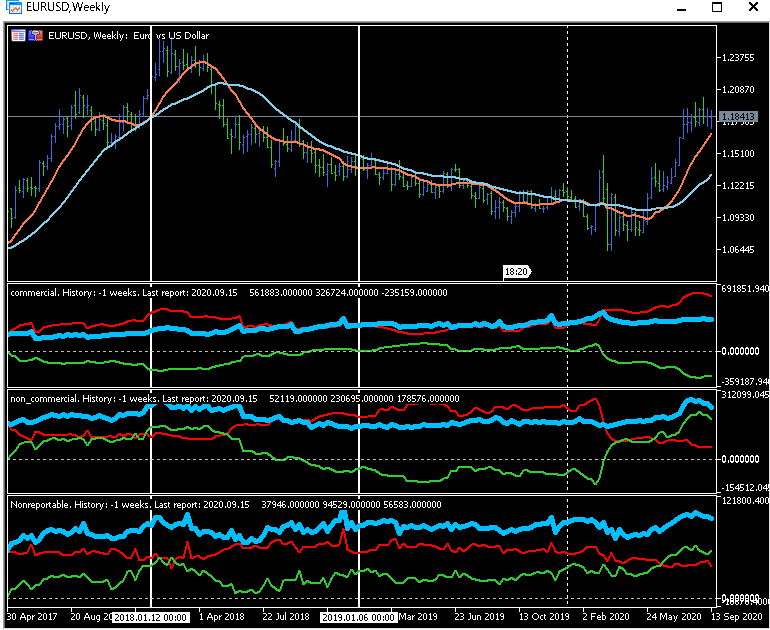Click the commercial indicator header text

click(x=229, y=293)
